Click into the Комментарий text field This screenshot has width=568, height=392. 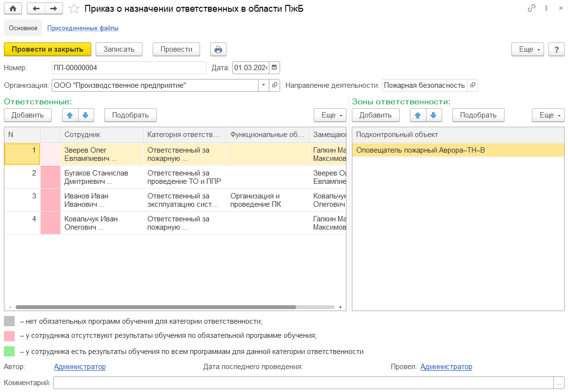(303, 383)
